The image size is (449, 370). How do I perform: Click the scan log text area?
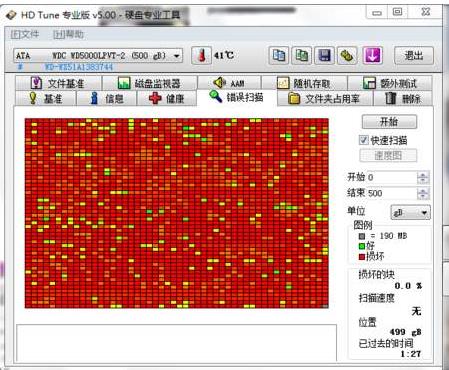(x=176, y=343)
